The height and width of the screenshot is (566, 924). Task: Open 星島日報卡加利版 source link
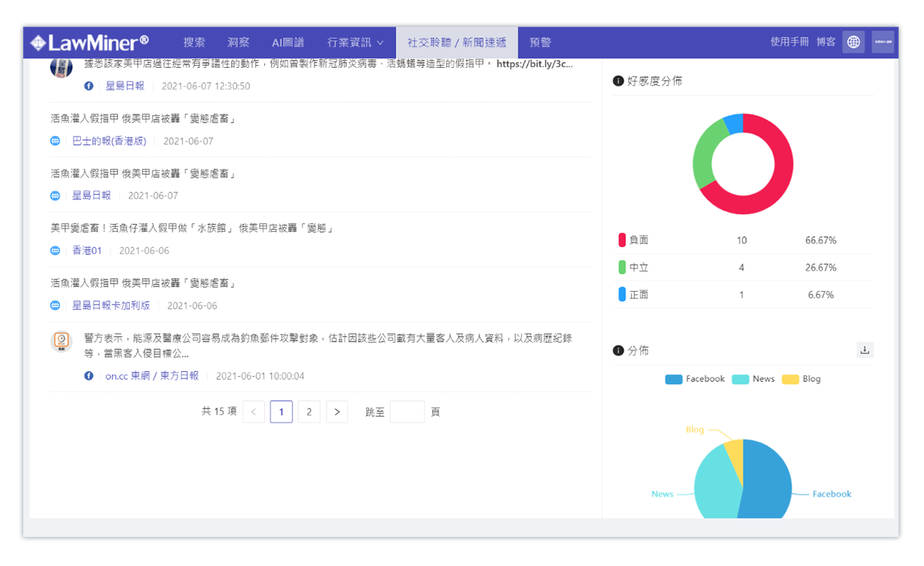pyautogui.click(x=111, y=305)
